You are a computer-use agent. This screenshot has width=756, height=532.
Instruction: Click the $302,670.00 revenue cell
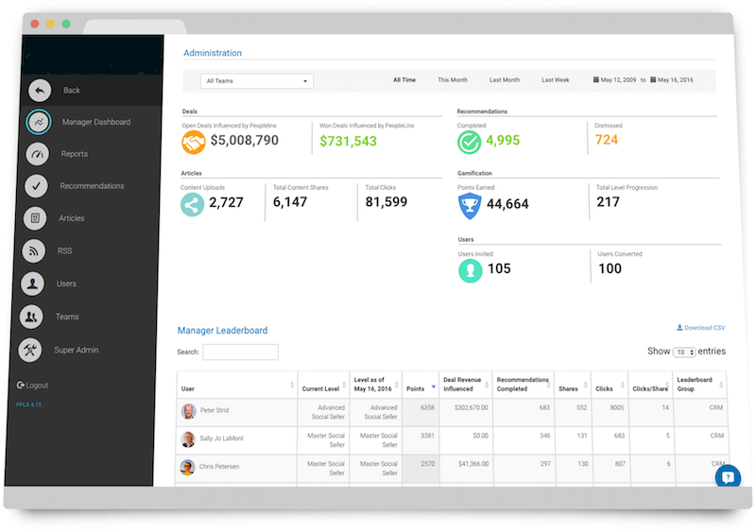pyautogui.click(x=471, y=407)
